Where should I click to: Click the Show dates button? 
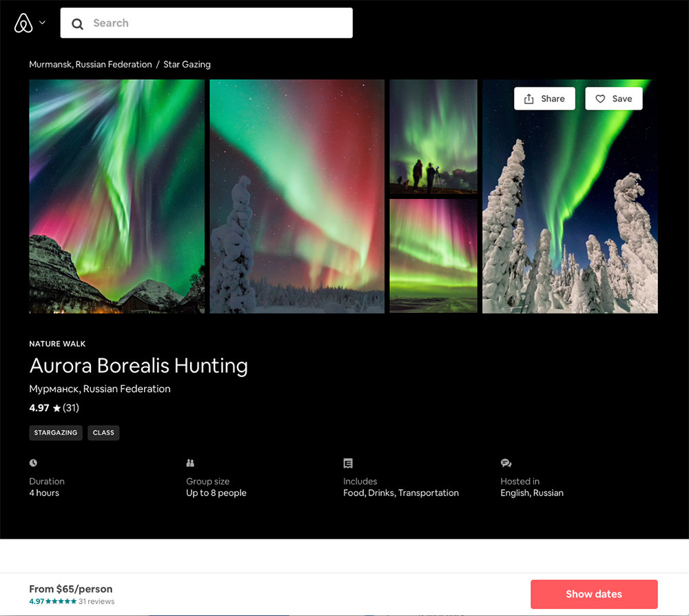[594, 594]
